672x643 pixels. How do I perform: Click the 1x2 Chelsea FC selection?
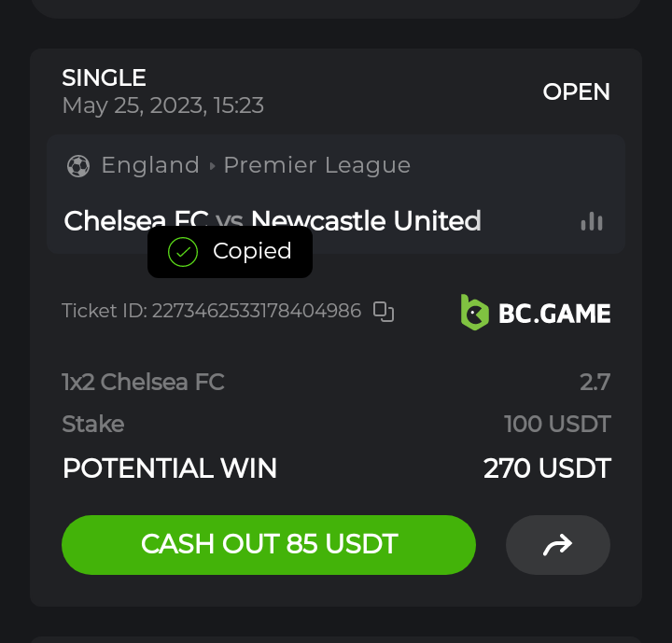click(x=143, y=382)
